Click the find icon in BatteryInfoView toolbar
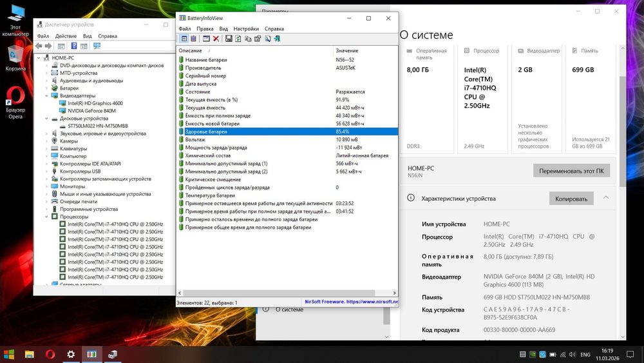The image size is (644, 363). [267, 39]
